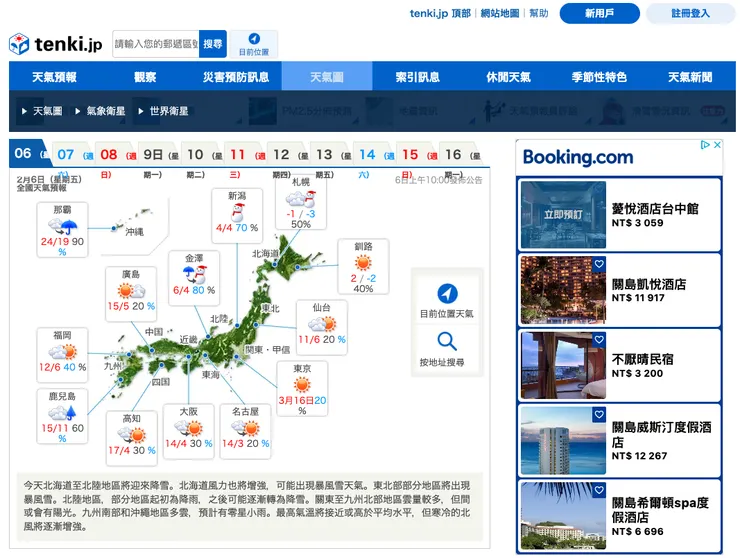740x558 pixels.
Task: Click the 北海道 region label on map
Action: [266, 254]
